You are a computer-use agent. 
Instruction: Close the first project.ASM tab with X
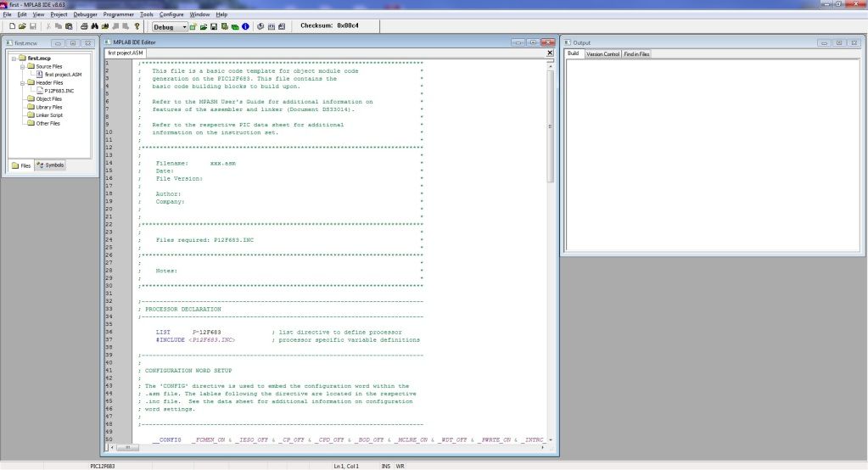tap(550, 53)
